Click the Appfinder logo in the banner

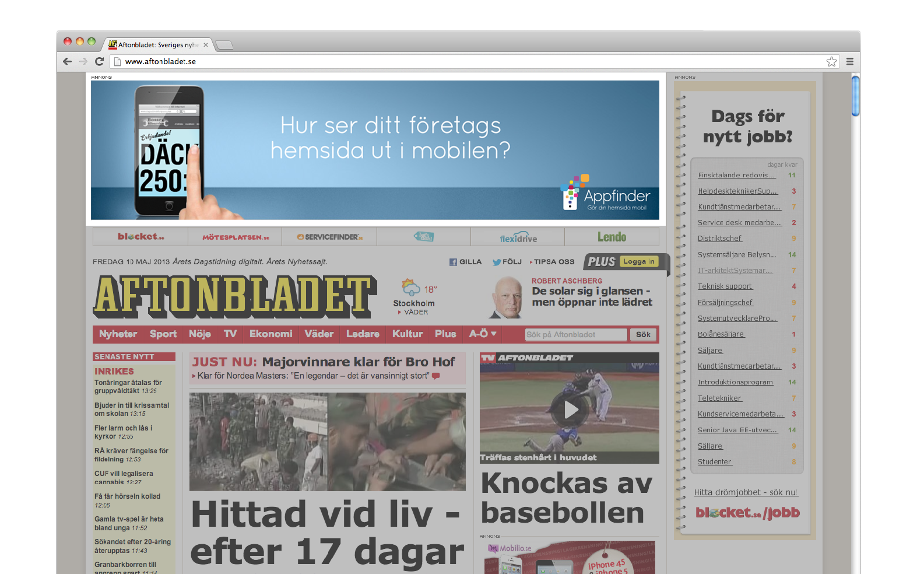click(606, 193)
